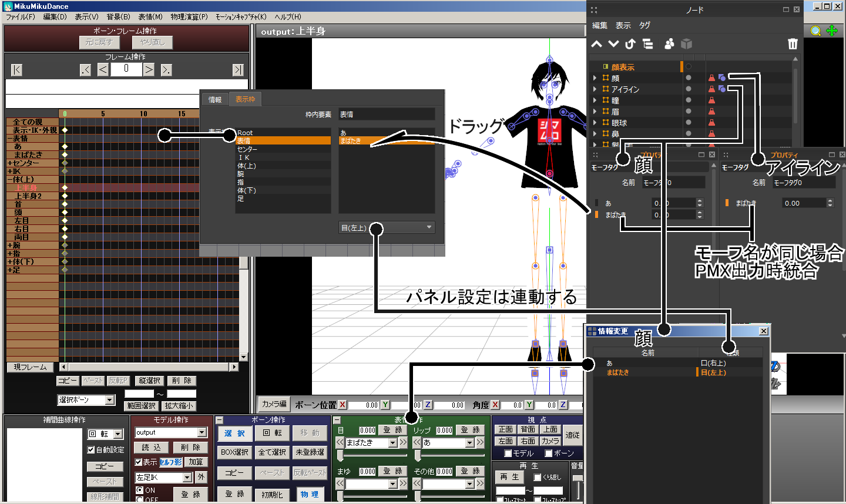Click the purple morph icon on 顔 row
The width and height of the screenshot is (846, 504).
pos(722,78)
